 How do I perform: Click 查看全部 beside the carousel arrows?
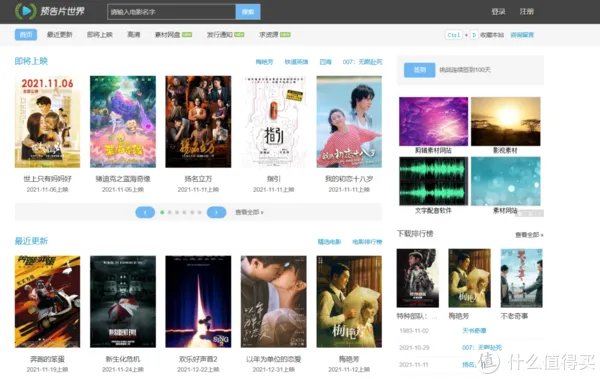pyautogui.click(x=249, y=212)
